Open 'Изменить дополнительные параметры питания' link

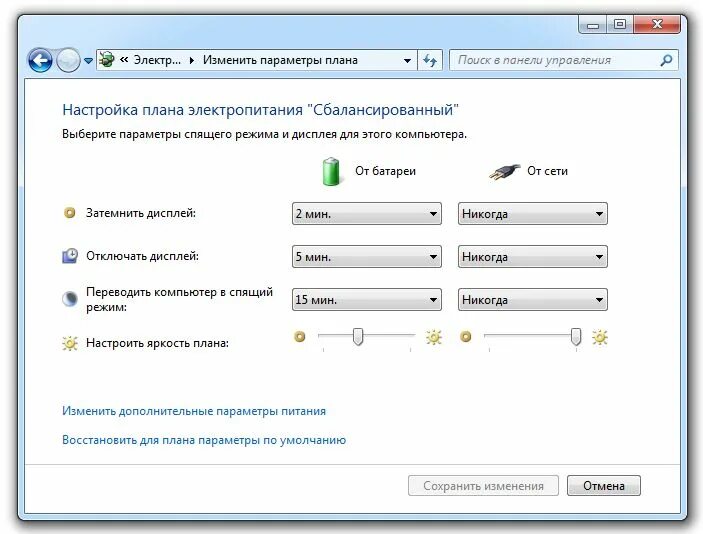pos(194,411)
